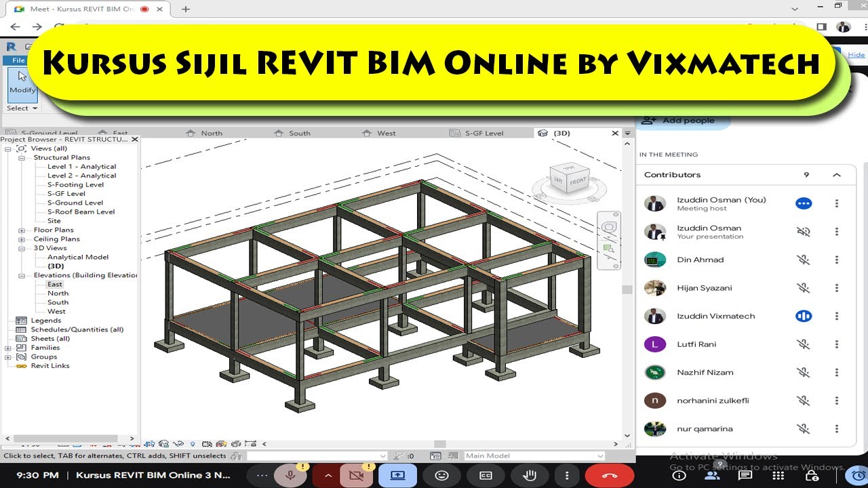This screenshot has height=488, width=868.
Task: Switch to the S-GF Level view tab
Action: coord(484,133)
